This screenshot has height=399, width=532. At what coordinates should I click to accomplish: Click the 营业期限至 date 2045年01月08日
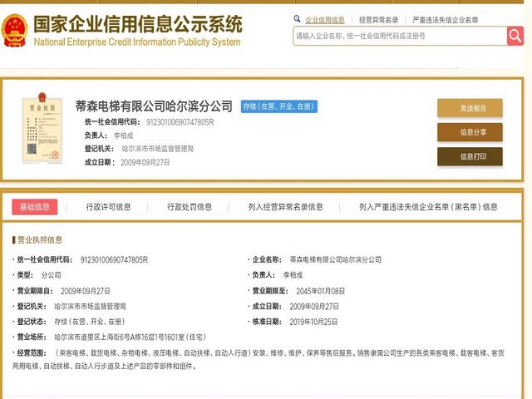[320, 291]
